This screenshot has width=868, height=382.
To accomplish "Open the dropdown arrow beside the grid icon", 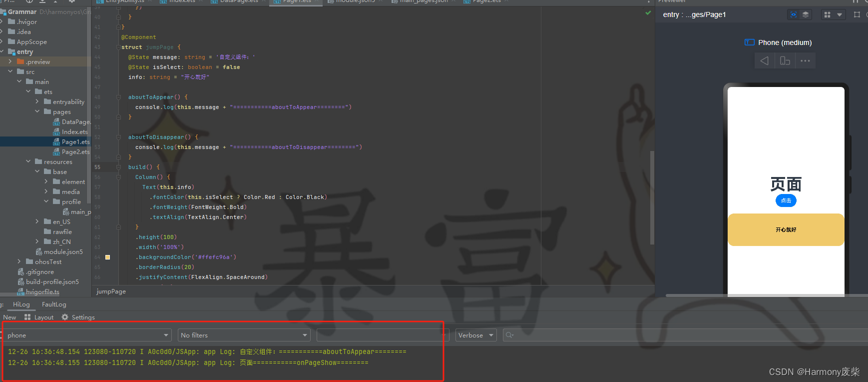I will 840,14.
